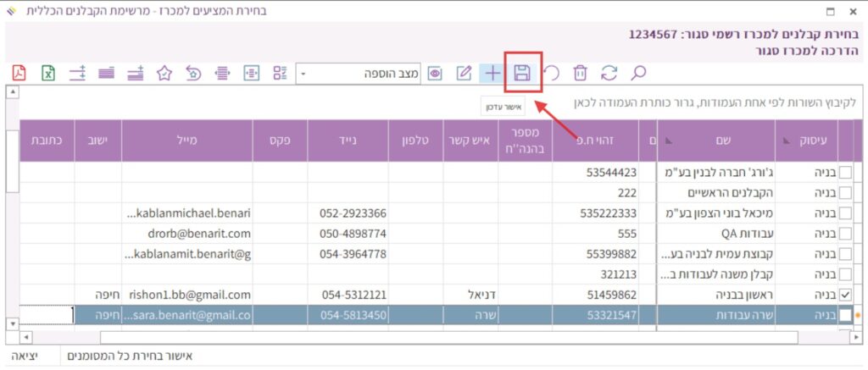Click the יציאה exit button
The height and width of the screenshot is (370, 868).
click(30, 356)
